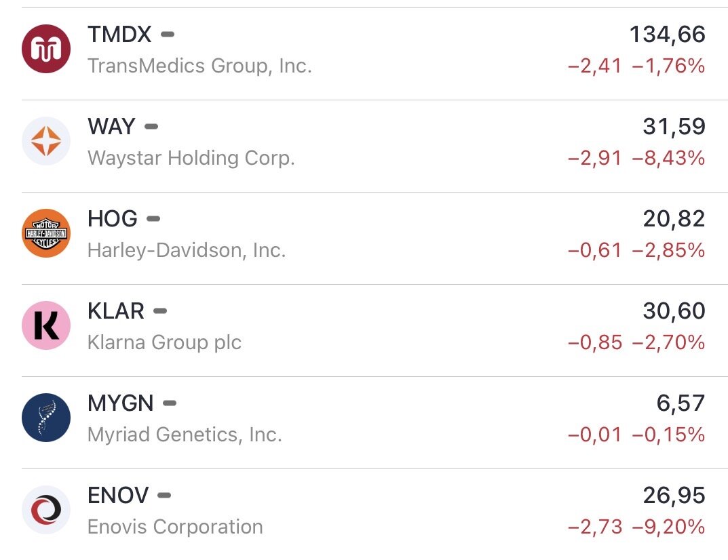Tap the TMDX price 134,66
Viewport: 728px width, 560px height.
[667, 35]
